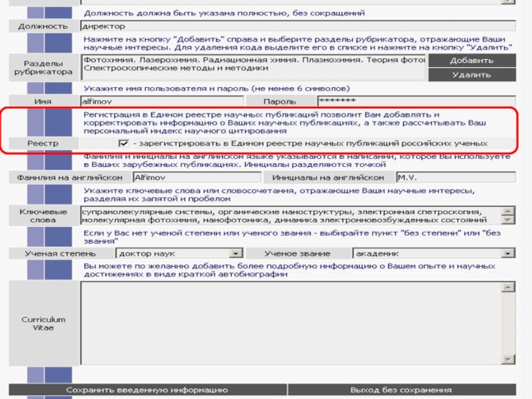Open the Ученое звание dropdown arrow
The width and height of the screenshot is (532, 399).
click(x=509, y=253)
